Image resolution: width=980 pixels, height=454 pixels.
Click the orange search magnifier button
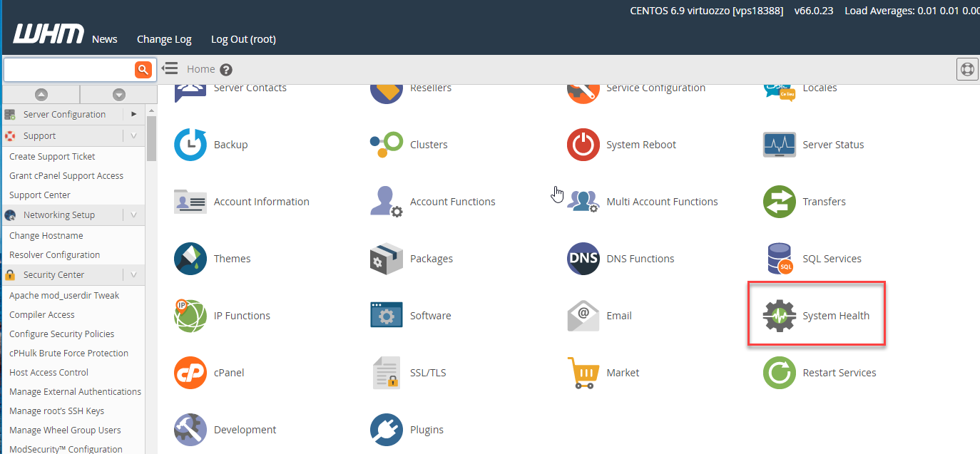click(x=143, y=69)
